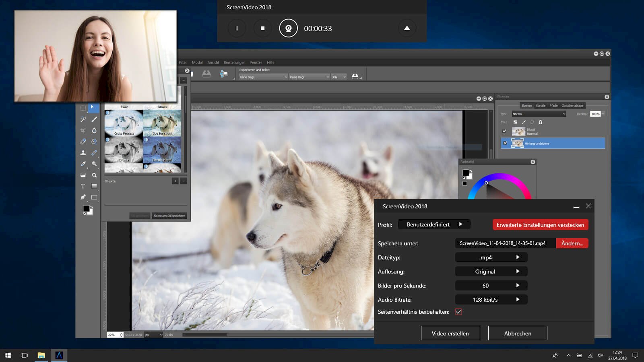This screenshot has height=362, width=644.
Task: Stop the screen recording
Action: coord(262,28)
